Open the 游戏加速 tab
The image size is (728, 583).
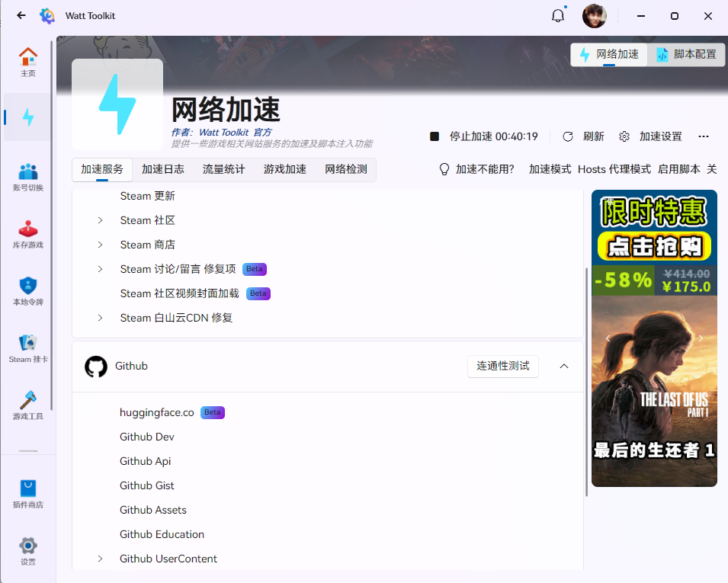[x=285, y=169]
